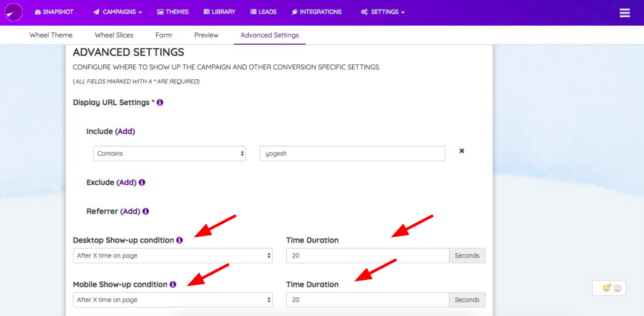Add an Include URL rule

pyautogui.click(x=126, y=132)
